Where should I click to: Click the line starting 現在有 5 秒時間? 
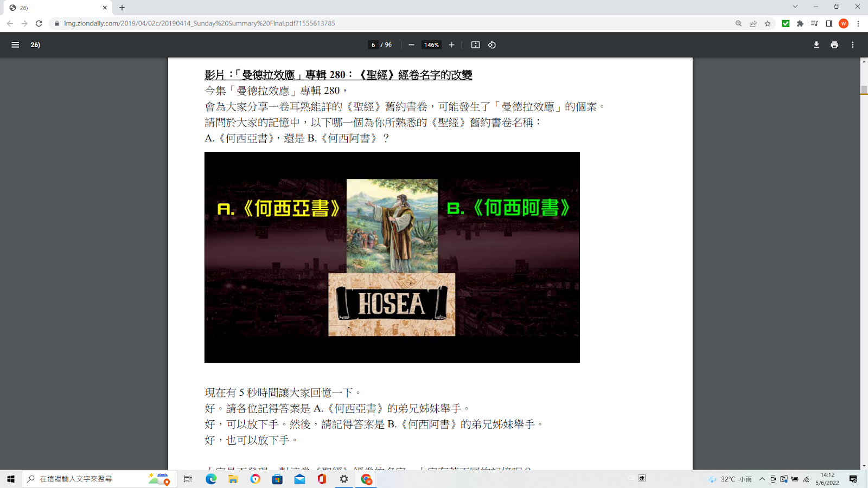pos(283,393)
